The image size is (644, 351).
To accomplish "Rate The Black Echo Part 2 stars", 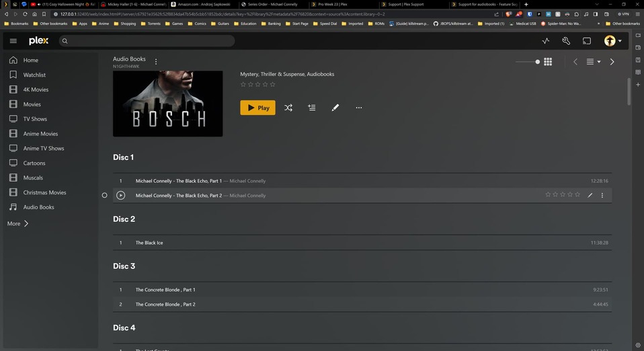I will pos(563,194).
